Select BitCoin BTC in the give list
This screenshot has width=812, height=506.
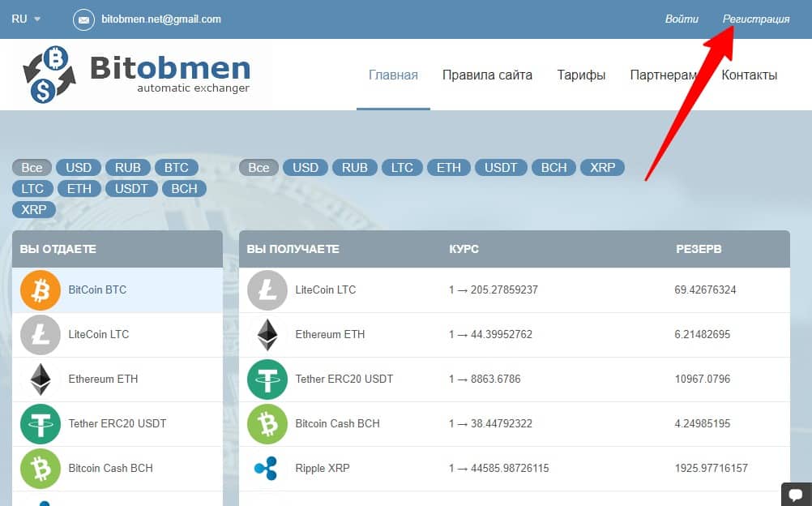point(118,289)
